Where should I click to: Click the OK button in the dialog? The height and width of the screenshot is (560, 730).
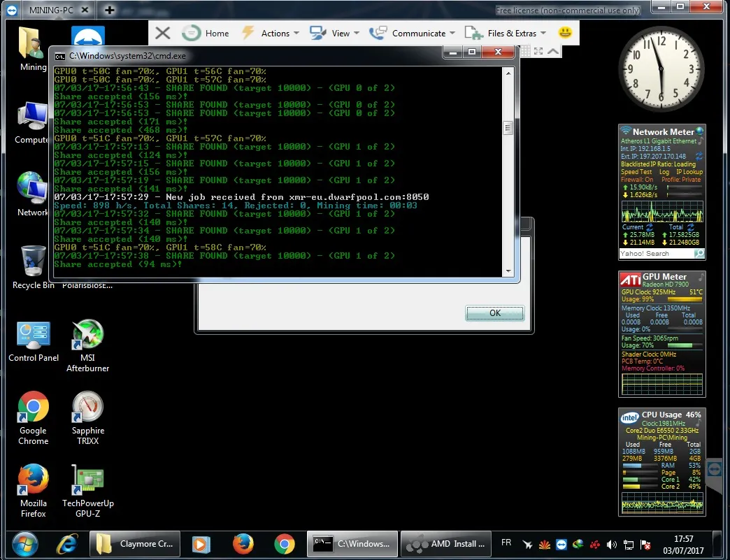(495, 313)
